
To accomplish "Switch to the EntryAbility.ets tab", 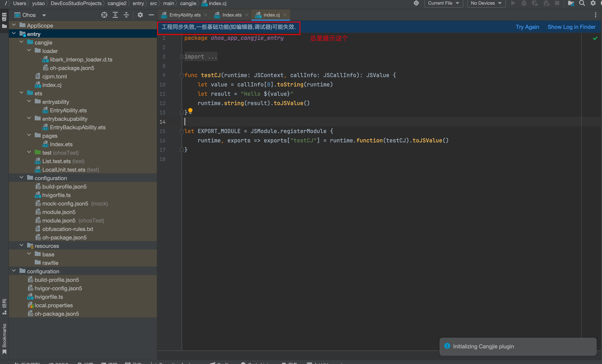I will (x=185, y=15).
